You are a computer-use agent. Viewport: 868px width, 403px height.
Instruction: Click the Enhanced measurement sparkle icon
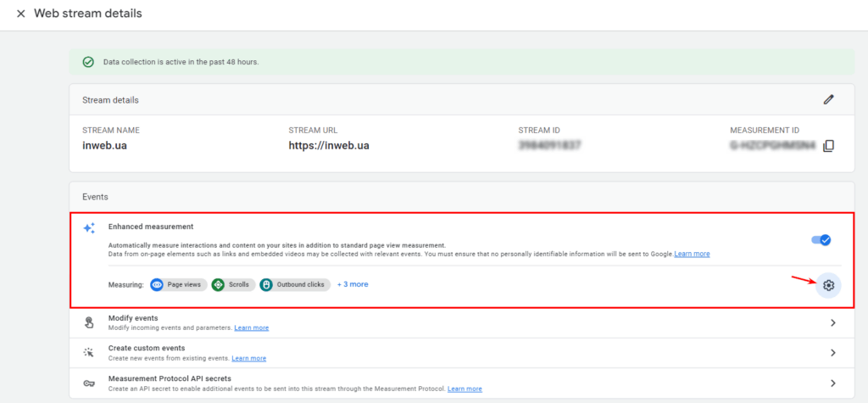89,228
